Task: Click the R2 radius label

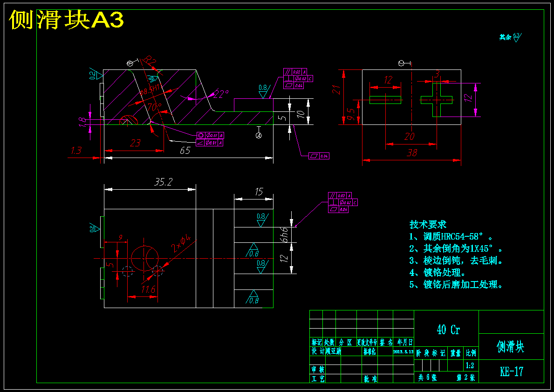Action: (x=150, y=61)
